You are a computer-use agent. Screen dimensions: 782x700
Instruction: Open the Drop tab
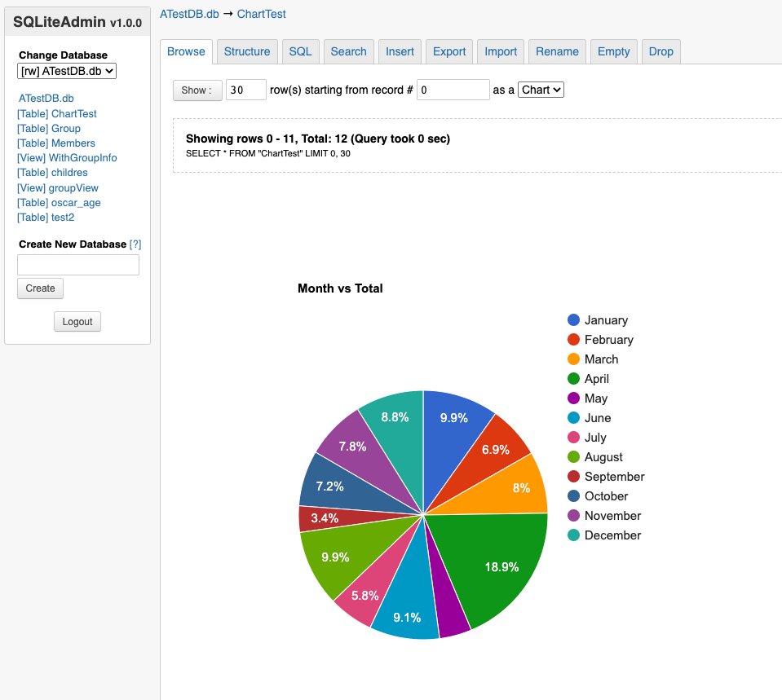click(661, 51)
